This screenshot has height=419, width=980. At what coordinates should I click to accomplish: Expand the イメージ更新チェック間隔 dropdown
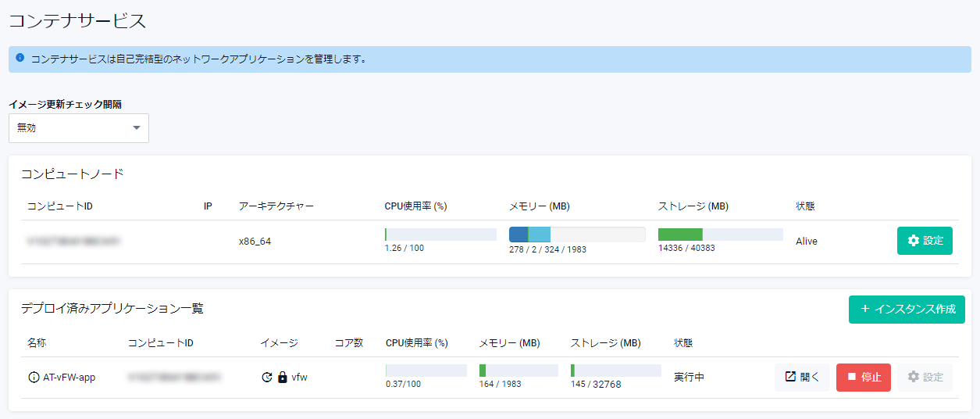point(79,128)
